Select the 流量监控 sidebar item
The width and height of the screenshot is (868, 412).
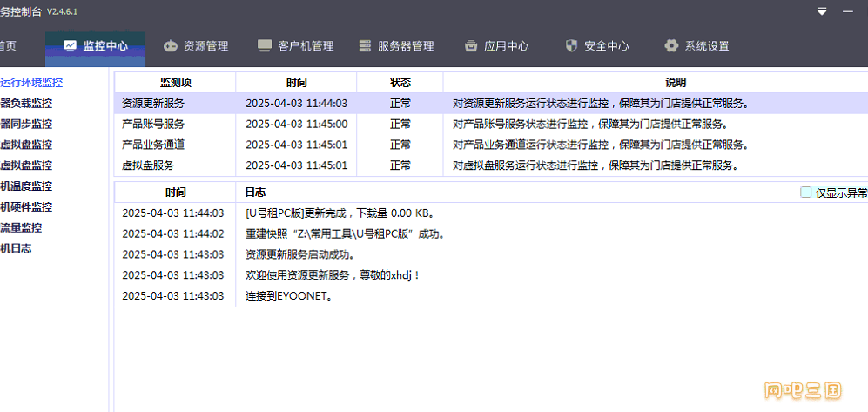[21, 227]
